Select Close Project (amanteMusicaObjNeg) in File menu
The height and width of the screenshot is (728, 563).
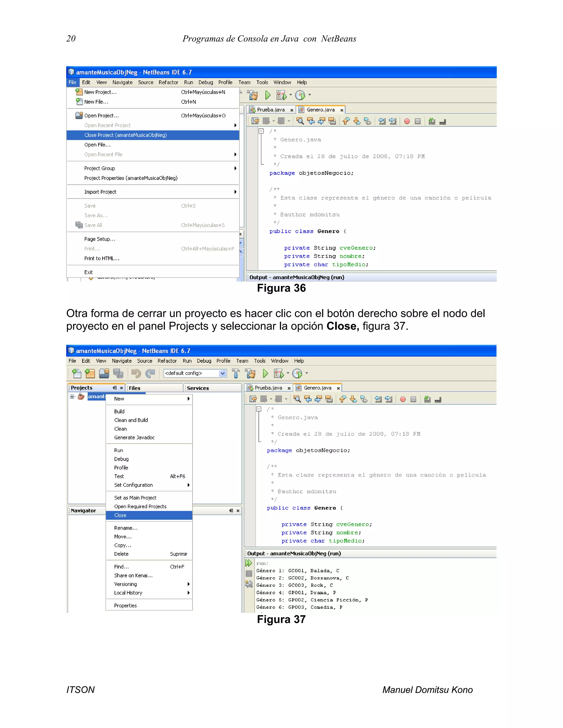point(153,135)
